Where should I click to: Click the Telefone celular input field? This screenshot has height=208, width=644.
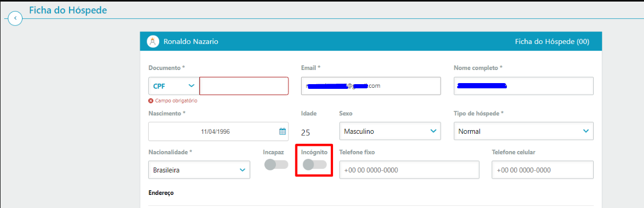tap(543, 170)
